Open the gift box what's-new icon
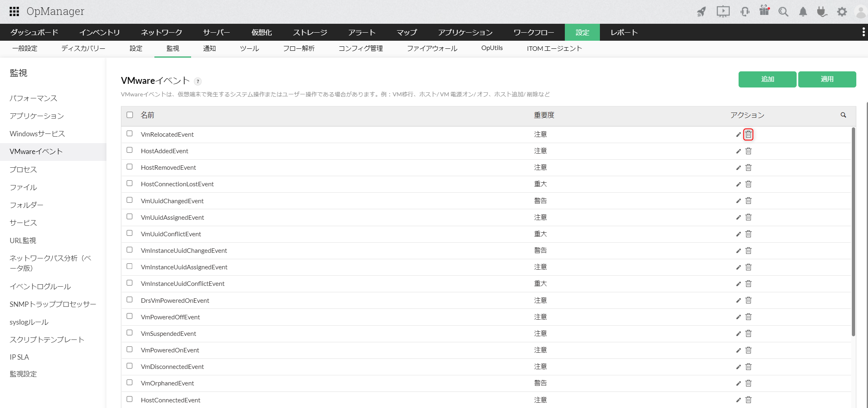This screenshot has height=408, width=868. point(764,10)
